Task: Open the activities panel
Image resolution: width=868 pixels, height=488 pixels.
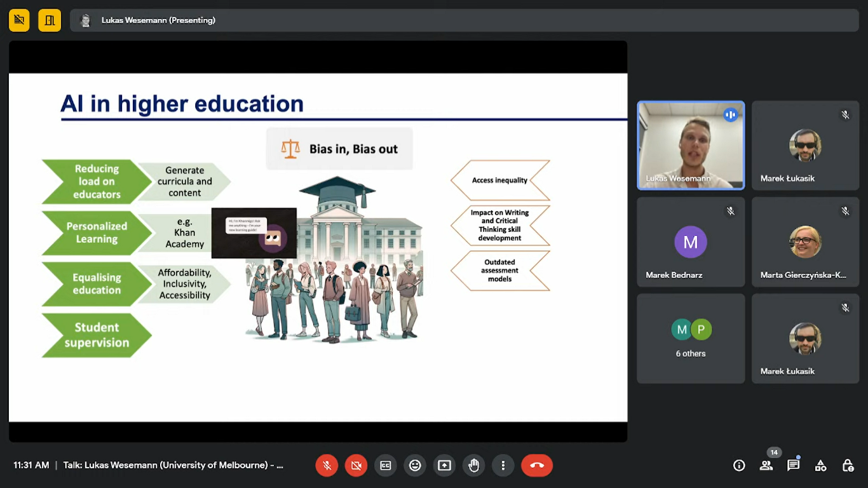Action: coord(820,465)
